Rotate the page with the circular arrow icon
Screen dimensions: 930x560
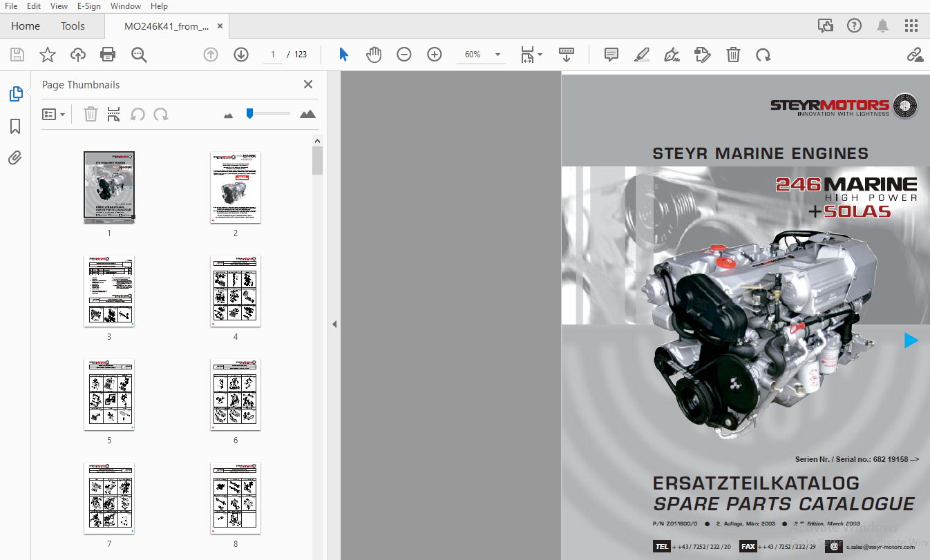763,55
